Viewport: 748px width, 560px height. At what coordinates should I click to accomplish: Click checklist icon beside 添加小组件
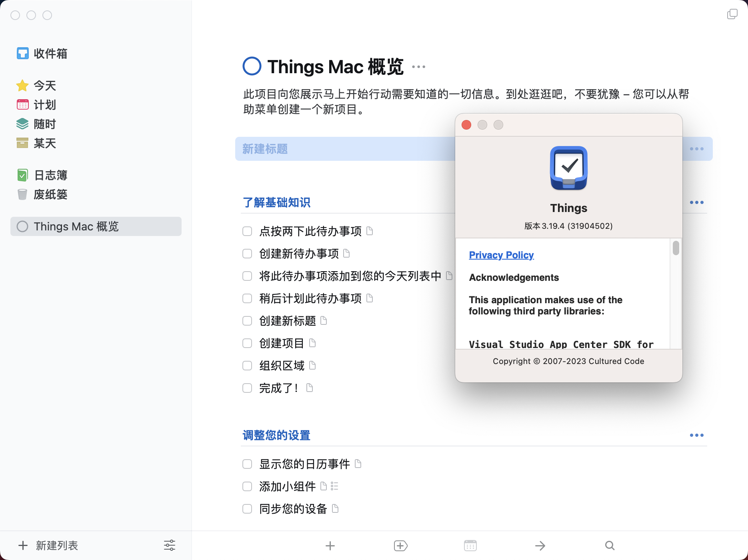pos(335,486)
